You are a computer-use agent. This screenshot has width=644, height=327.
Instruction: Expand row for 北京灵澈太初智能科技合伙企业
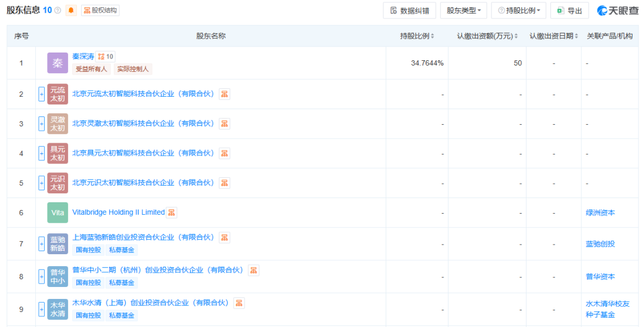tap(42, 124)
